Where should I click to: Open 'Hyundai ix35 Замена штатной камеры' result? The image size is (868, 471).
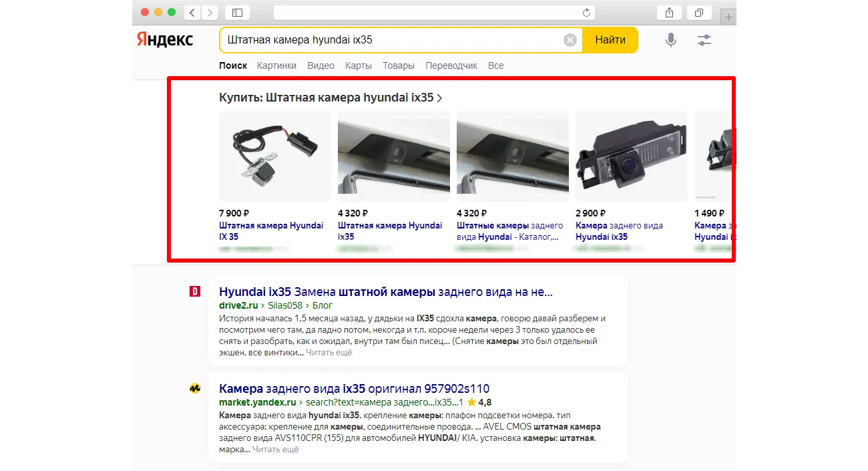click(386, 292)
